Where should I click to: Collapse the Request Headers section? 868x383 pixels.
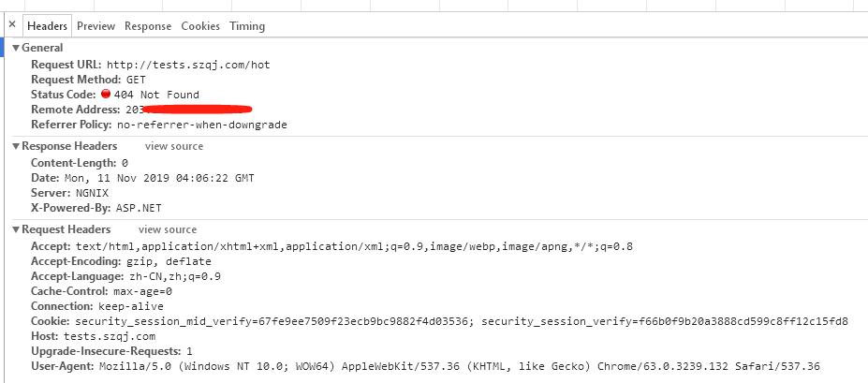tap(16, 229)
